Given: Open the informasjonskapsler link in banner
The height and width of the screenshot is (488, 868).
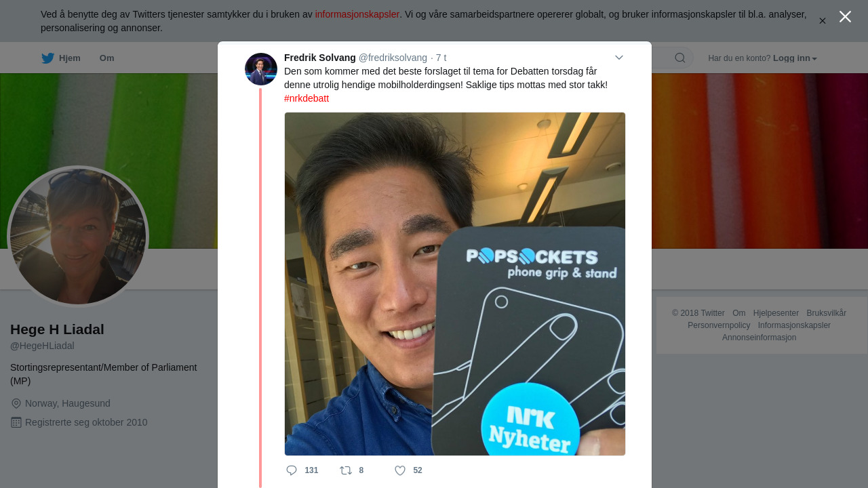Looking at the screenshot, I should pyautogui.click(x=357, y=14).
